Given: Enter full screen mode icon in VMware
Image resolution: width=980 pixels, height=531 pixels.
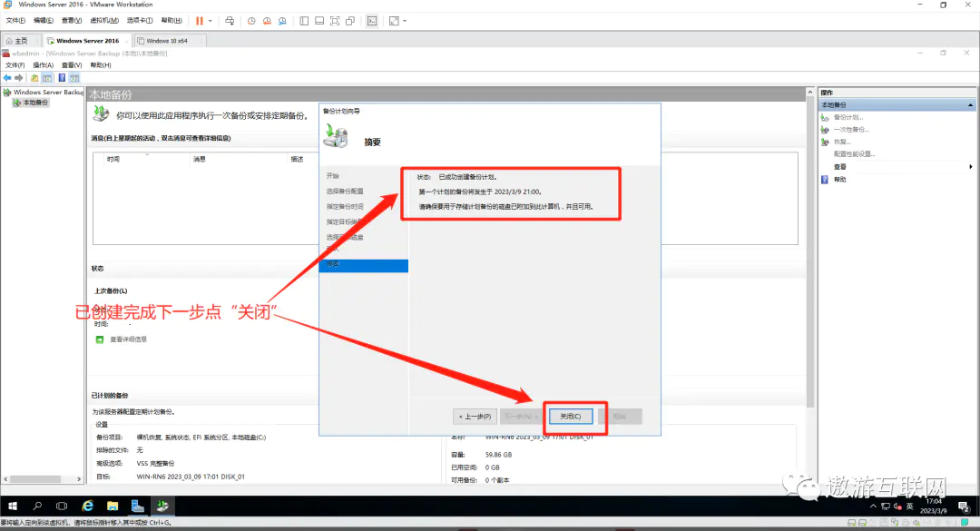Looking at the screenshot, I should coord(335,21).
